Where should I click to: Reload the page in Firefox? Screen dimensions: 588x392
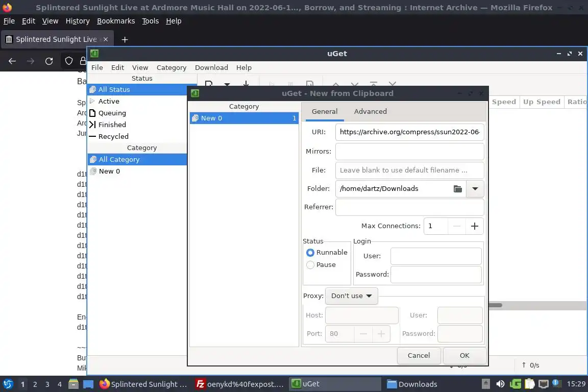(49, 61)
